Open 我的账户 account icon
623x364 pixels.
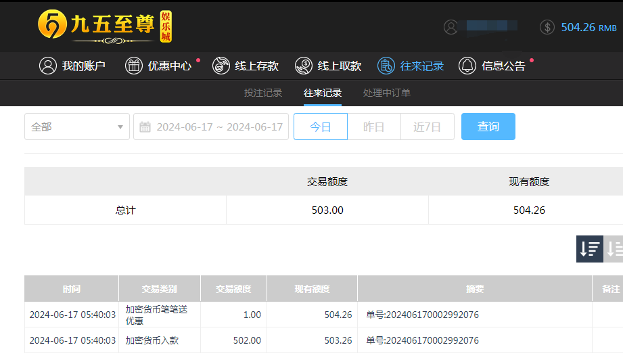pos(47,66)
